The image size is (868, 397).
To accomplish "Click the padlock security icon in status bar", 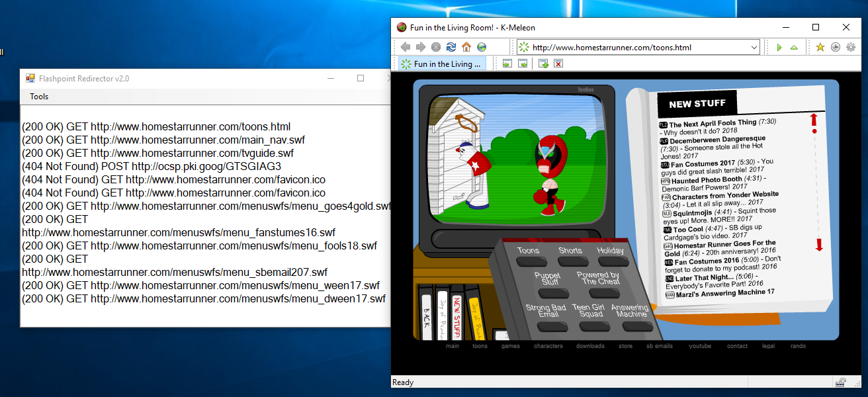I will 841,382.
